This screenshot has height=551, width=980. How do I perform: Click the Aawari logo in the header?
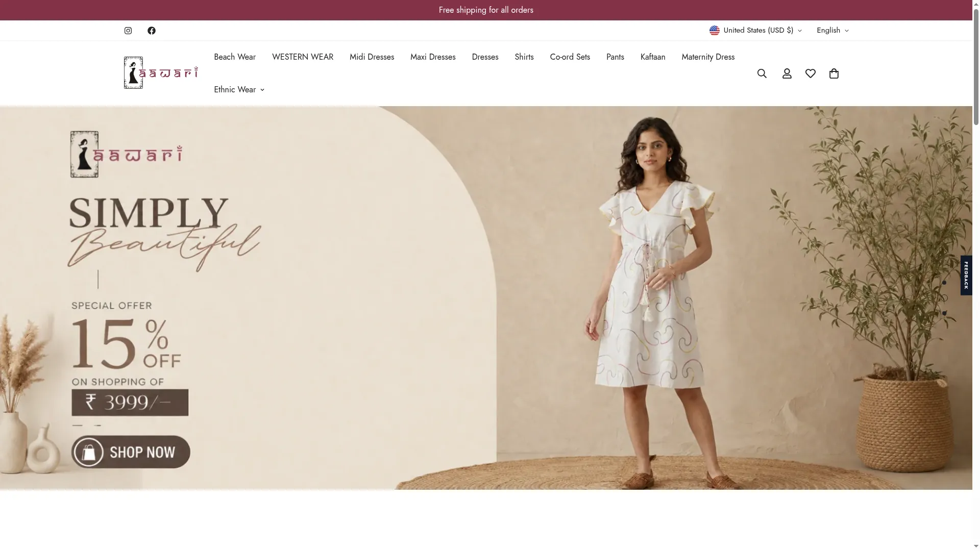(161, 72)
